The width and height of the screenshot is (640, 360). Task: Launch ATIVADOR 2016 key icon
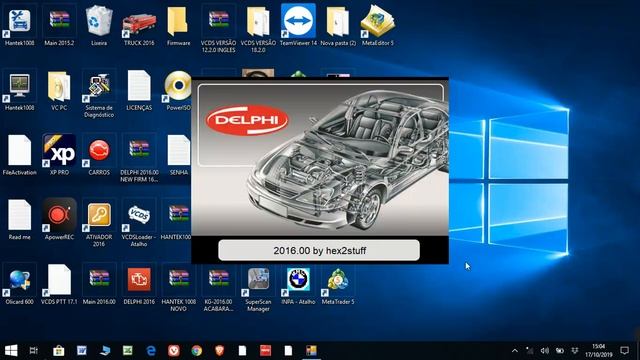point(99,224)
